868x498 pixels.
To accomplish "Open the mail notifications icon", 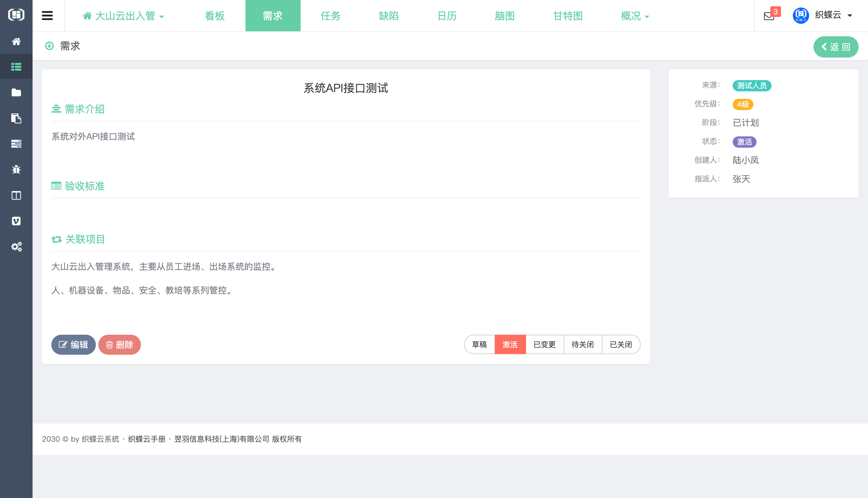I will 769,16.
